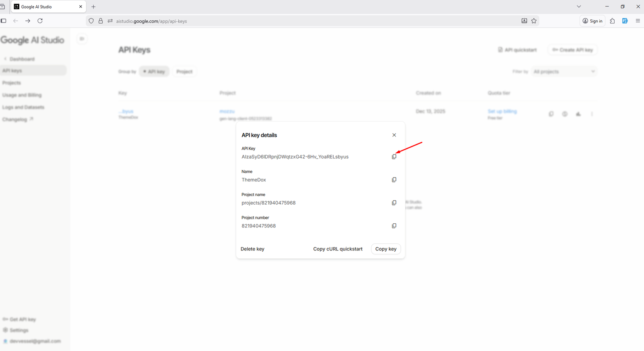Click the shield tracking protection icon
The height and width of the screenshot is (351, 644).
tap(91, 21)
